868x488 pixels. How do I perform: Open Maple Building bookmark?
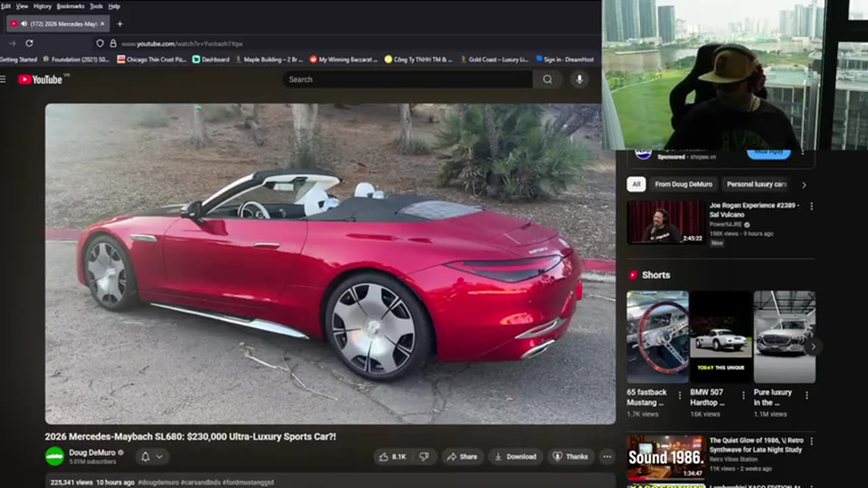pos(269,60)
